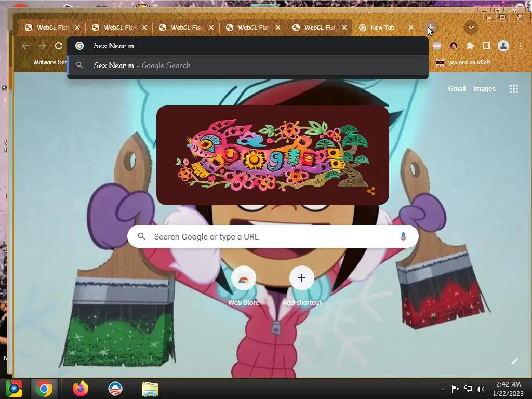Show hidden system tray icons

[x=443, y=389]
